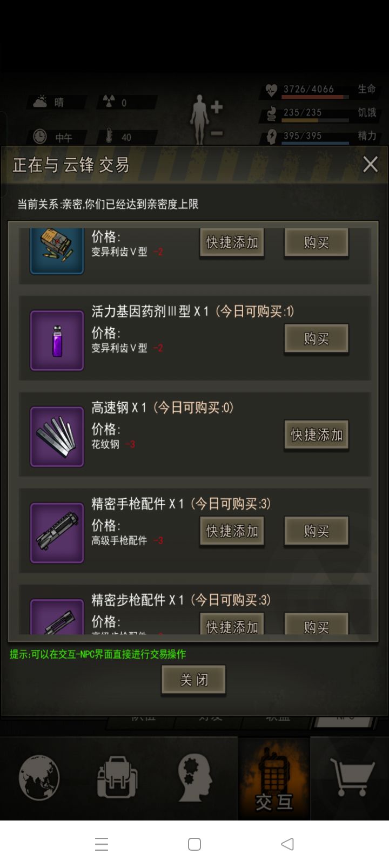Select the 交互 walkie-talkie tab

click(274, 779)
